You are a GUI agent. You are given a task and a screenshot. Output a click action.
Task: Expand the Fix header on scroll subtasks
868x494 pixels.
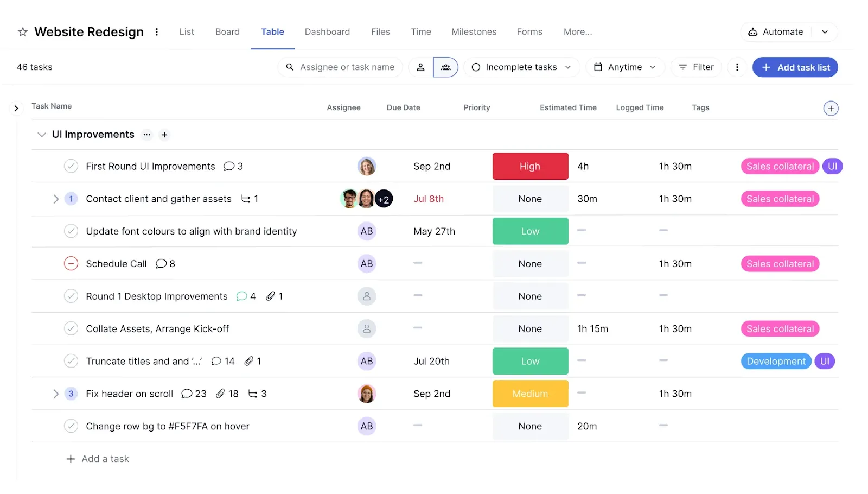click(x=55, y=394)
